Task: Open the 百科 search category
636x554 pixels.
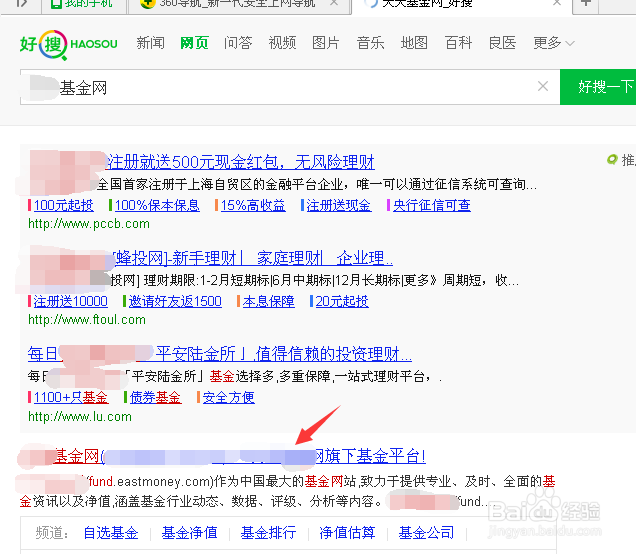Action: click(x=458, y=43)
